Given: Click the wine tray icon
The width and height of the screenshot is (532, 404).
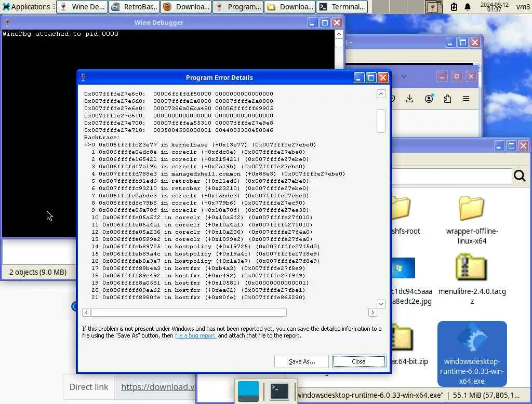Looking at the screenshot, I should pyautogui.click(x=433, y=7).
